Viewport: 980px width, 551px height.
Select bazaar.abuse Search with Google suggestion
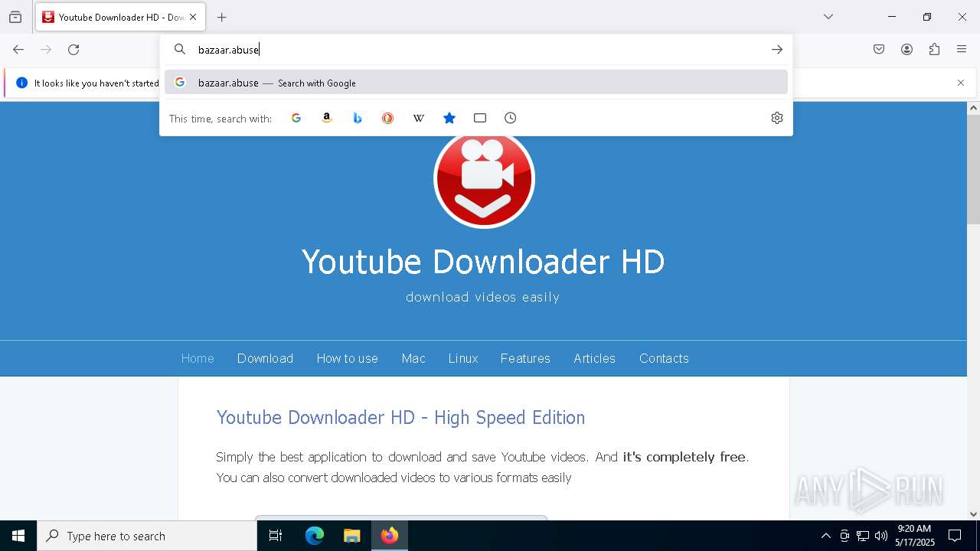[x=476, y=83]
